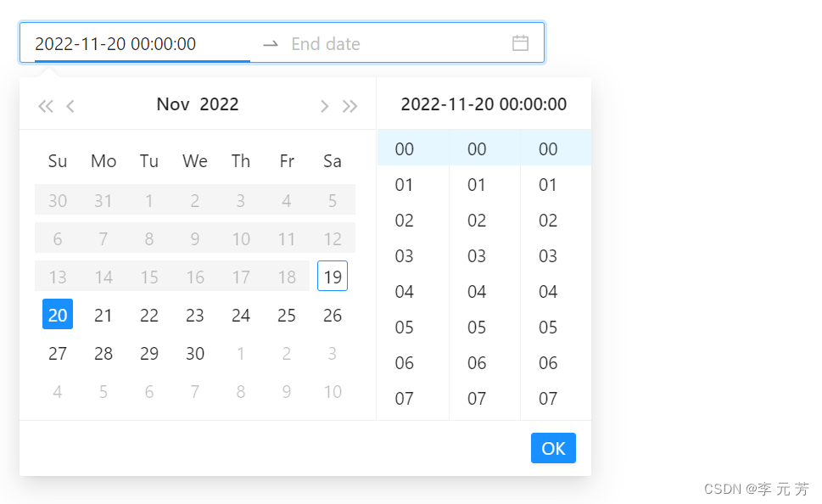Choose November 30 in the calendar
The height and width of the screenshot is (504, 822).
tap(195, 354)
